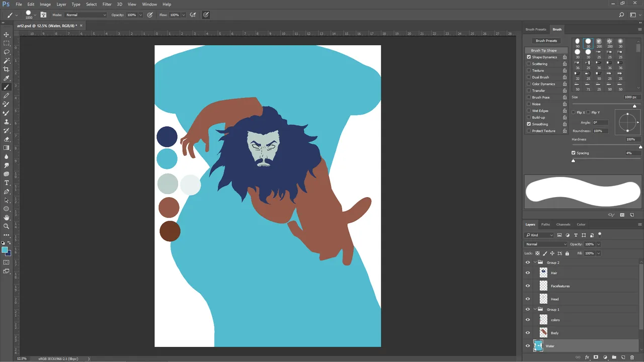Select the Eyedropper tool
The width and height of the screenshot is (644, 362).
click(x=7, y=78)
